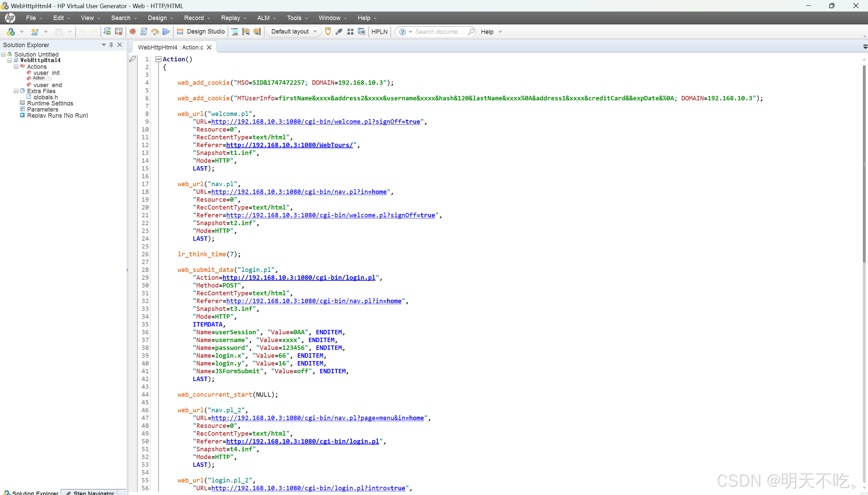Click the step-over run icon
The height and width of the screenshot is (495, 868).
155,32
